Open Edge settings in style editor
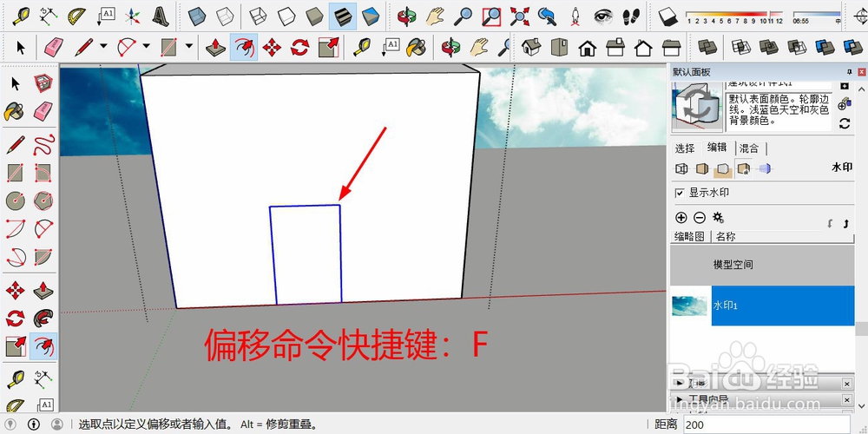The height and width of the screenshot is (434, 868). (x=681, y=169)
